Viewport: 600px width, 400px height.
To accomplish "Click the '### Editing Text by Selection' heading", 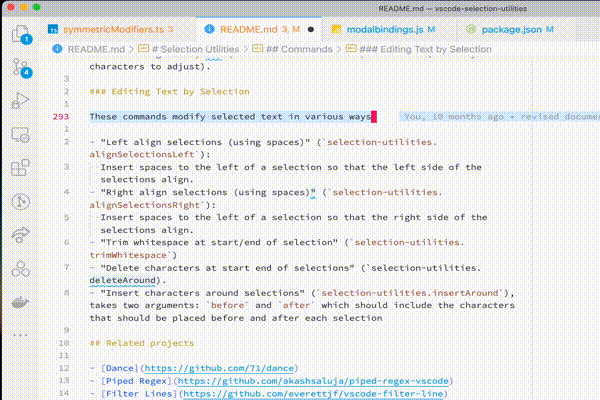I will [170, 91].
